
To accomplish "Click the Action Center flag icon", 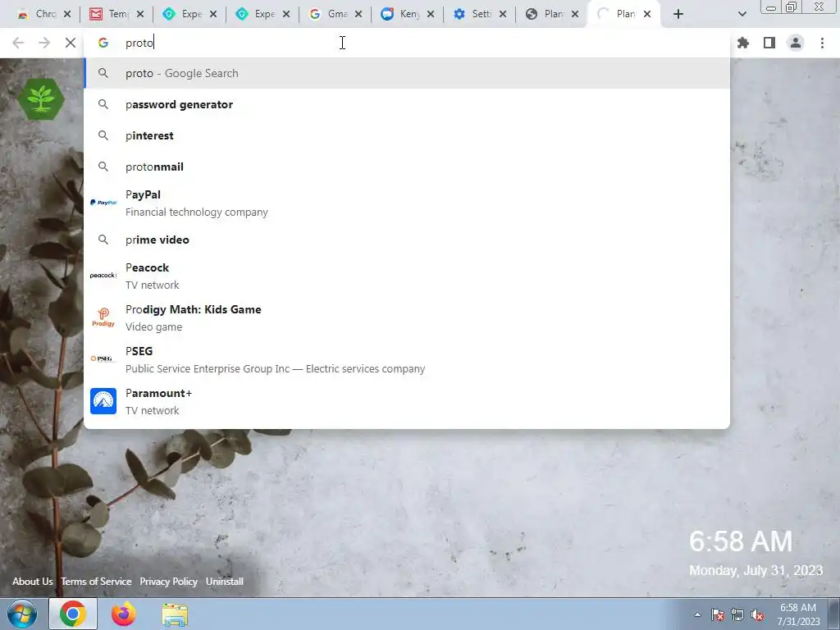I will [x=717, y=615].
